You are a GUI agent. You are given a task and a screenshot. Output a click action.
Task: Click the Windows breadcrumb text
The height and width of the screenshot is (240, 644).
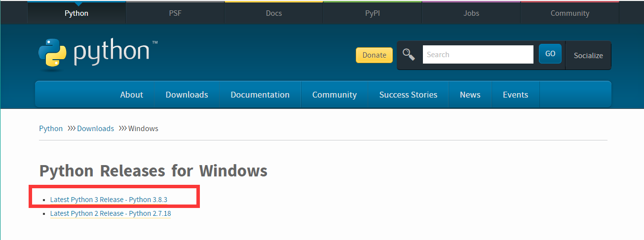click(x=143, y=129)
